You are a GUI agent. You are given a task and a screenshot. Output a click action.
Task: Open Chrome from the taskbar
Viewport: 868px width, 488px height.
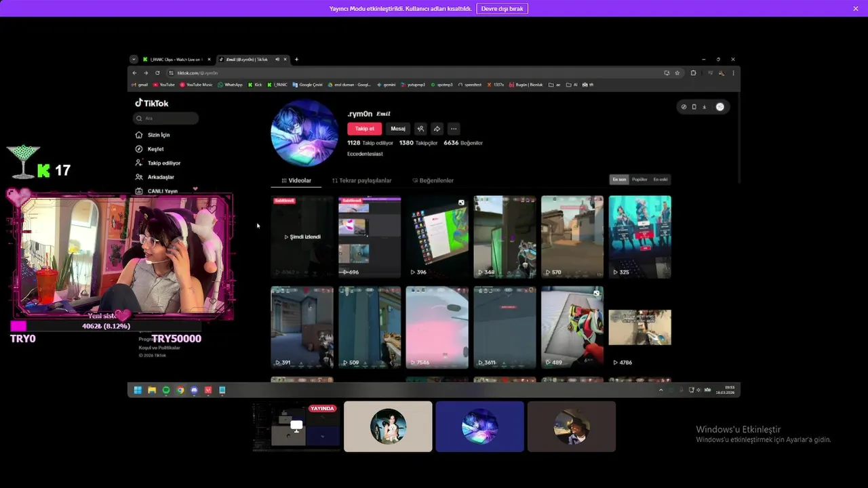(x=180, y=390)
